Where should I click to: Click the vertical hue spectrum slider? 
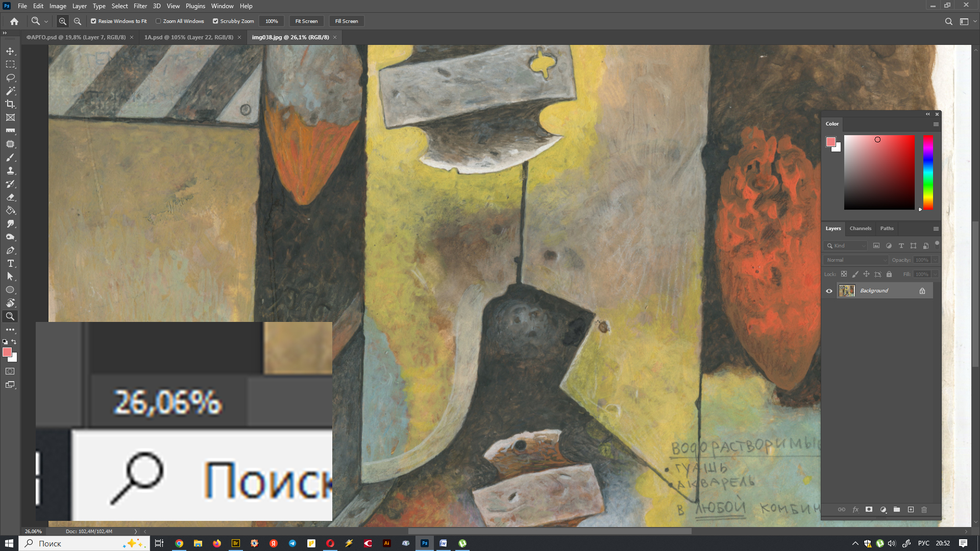coord(928,172)
